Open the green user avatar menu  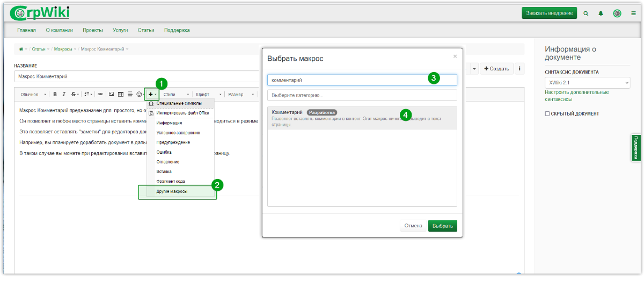click(617, 13)
